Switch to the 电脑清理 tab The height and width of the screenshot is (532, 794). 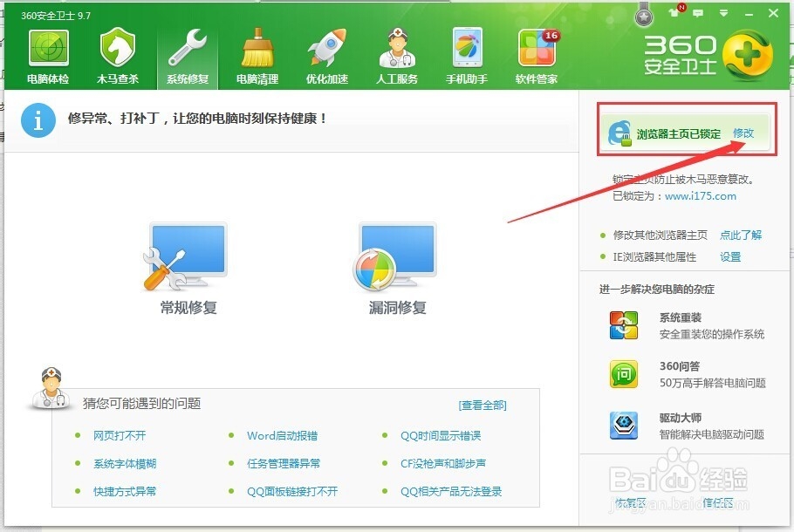coord(257,52)
